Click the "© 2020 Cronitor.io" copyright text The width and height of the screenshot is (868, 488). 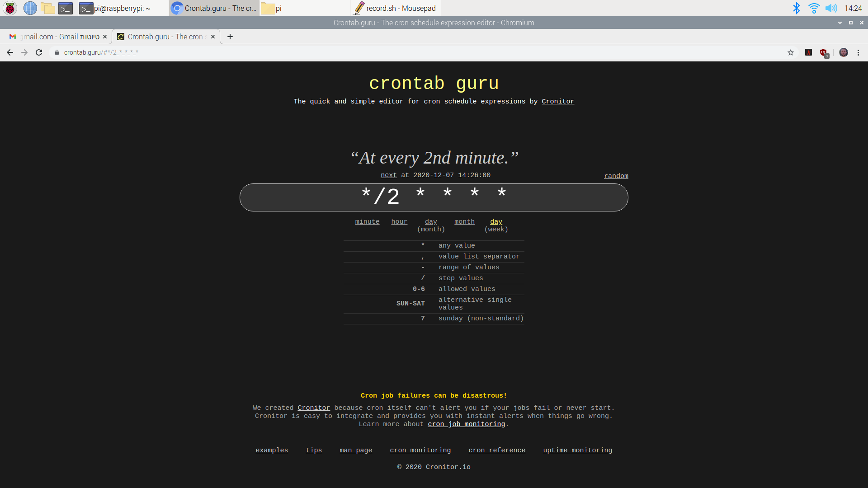[434, 467]
